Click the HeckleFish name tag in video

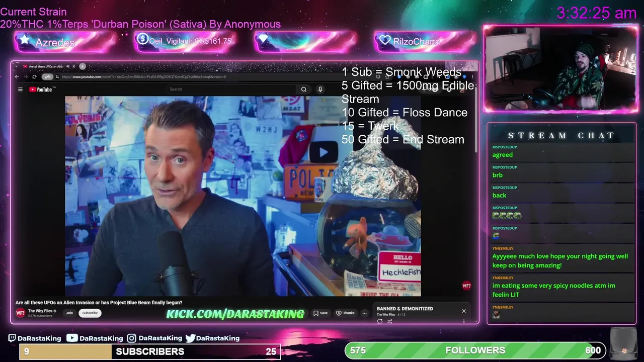point(400,266)
